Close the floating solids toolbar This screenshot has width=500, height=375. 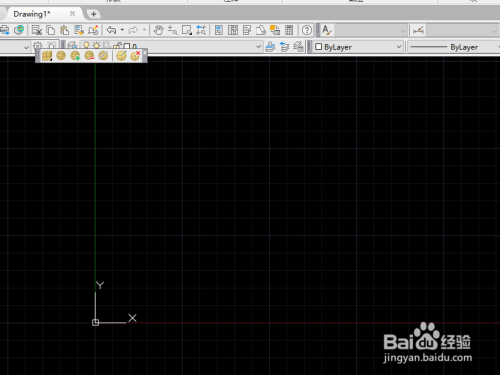click(145, 52)
